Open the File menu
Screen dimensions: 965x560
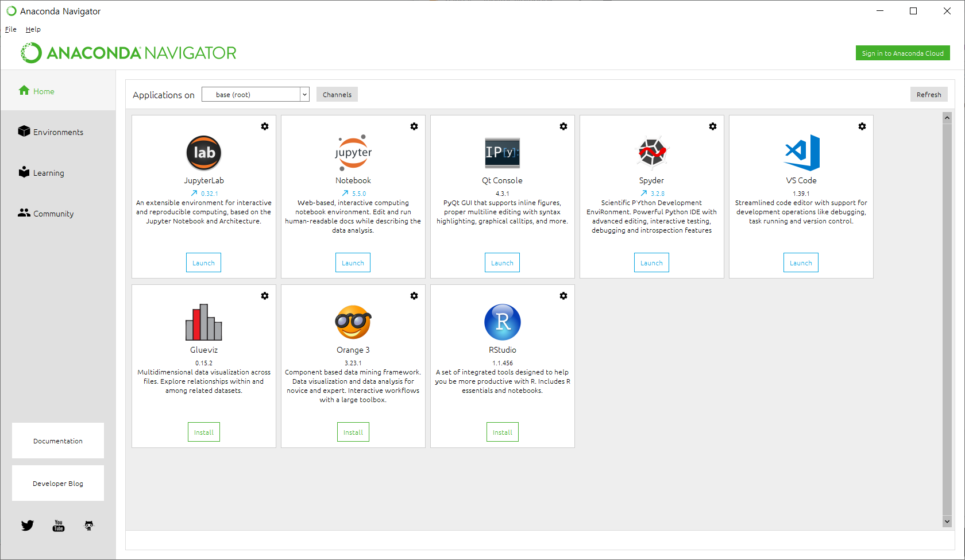point(11,29)
